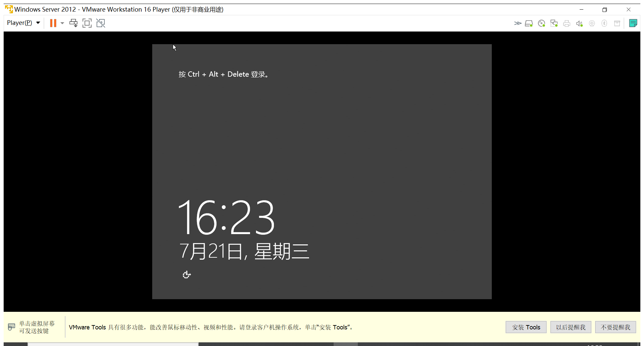This screenshot has width=644, height=346.
Task: Enter full screen mode via the toolbar icon
Action: 87,23
